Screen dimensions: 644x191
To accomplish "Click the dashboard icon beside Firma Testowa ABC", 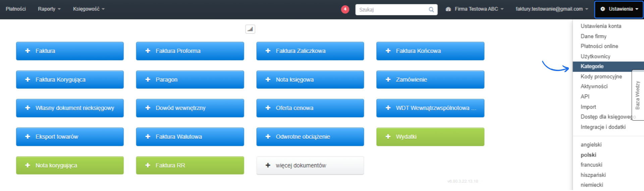I will (x=448, y=9).
